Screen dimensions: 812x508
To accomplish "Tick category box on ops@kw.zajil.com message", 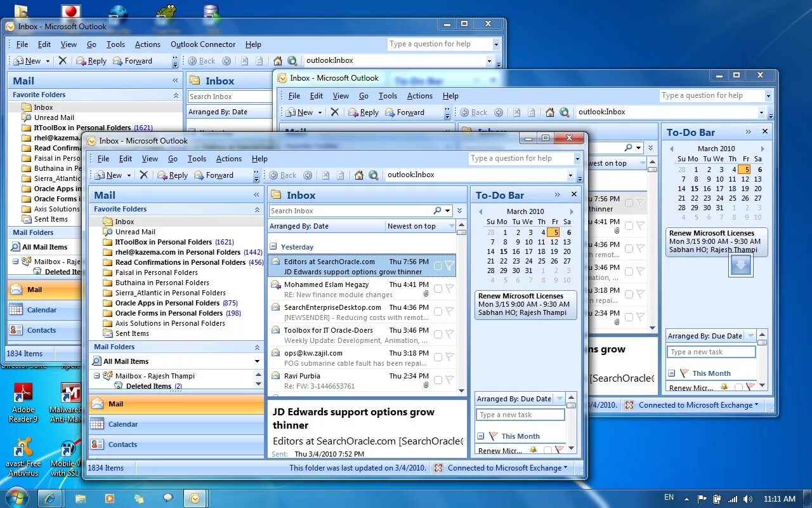I will [438, 358].
